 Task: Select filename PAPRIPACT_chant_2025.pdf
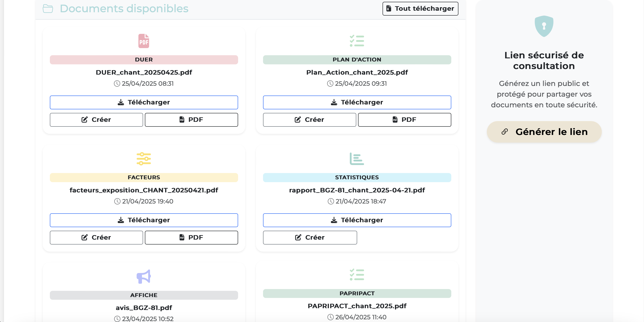[x=357, y=306]
